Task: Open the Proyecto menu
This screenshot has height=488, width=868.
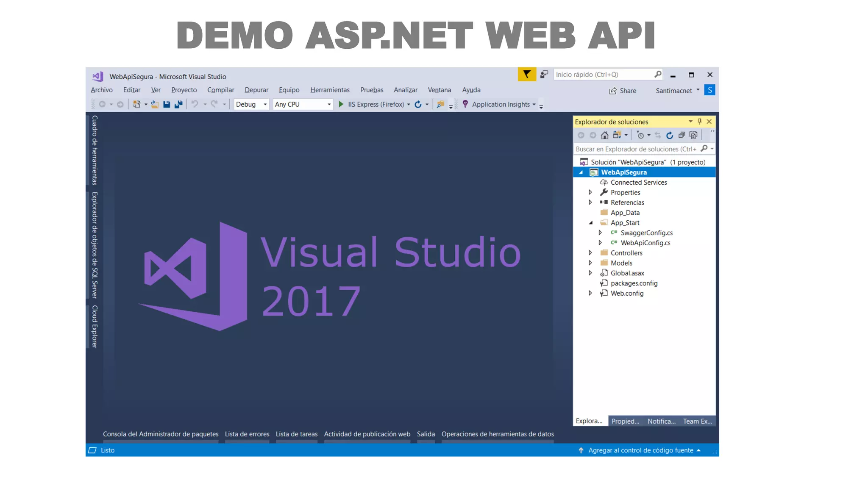Action: 184,90
